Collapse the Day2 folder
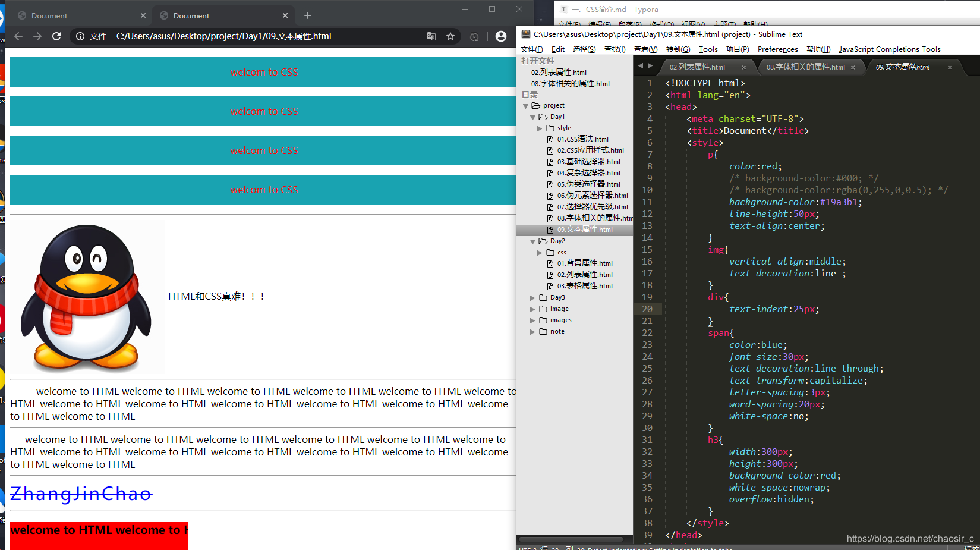980x550 pixels. tap(532, 241)
